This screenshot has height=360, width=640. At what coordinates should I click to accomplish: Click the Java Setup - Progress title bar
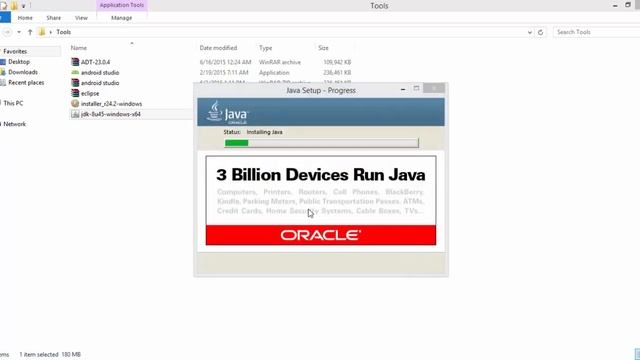pos(321,90)
